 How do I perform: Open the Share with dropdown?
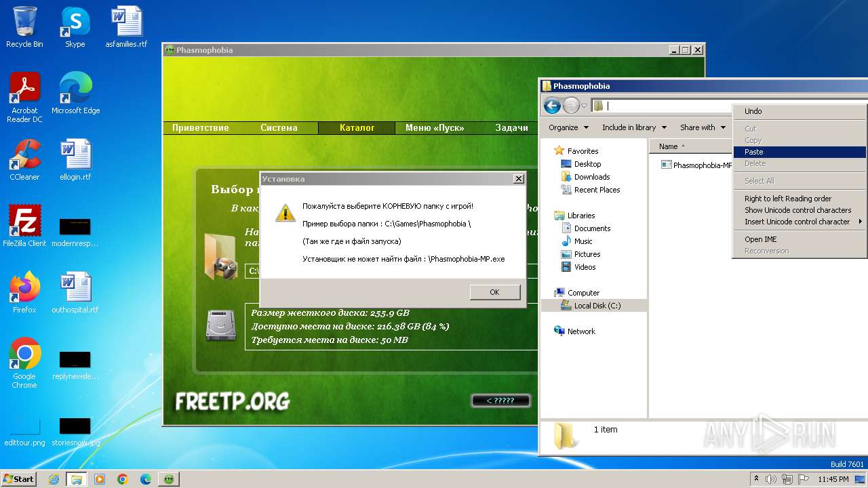(x=703, y=127)
